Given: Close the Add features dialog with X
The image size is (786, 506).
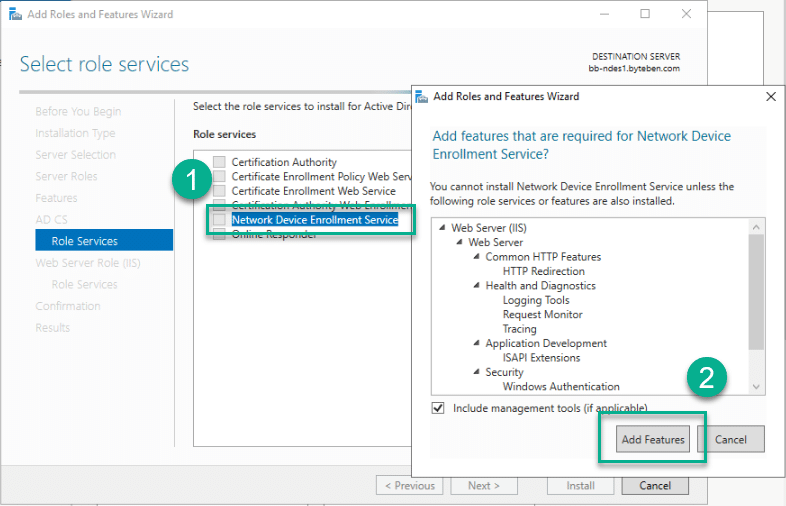Looking at the screenshot, I should (771, 96).
